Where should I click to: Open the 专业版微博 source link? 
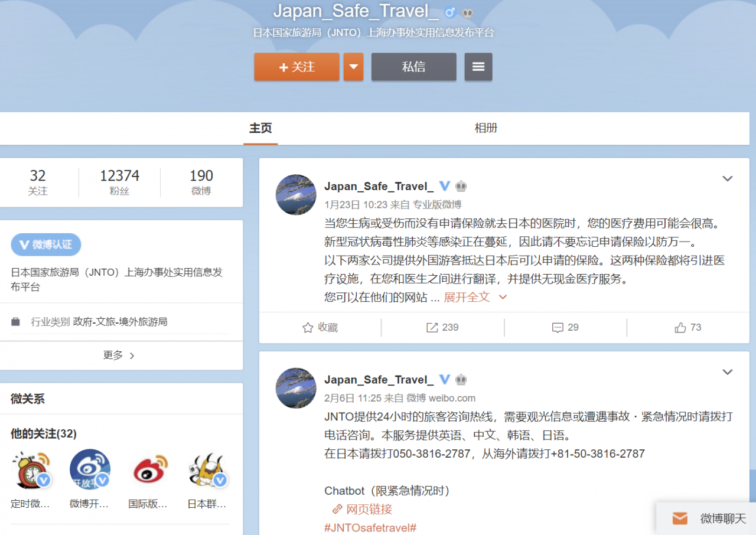437,205
